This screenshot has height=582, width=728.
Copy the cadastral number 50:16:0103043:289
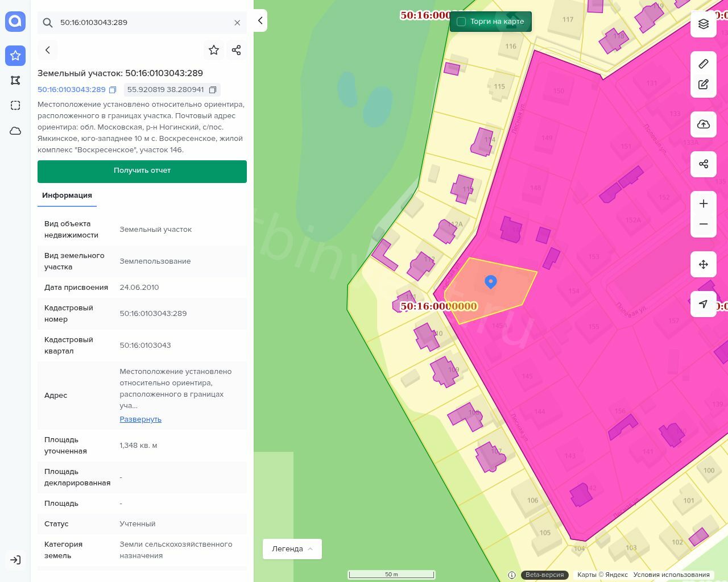click(x=113, y=90)
